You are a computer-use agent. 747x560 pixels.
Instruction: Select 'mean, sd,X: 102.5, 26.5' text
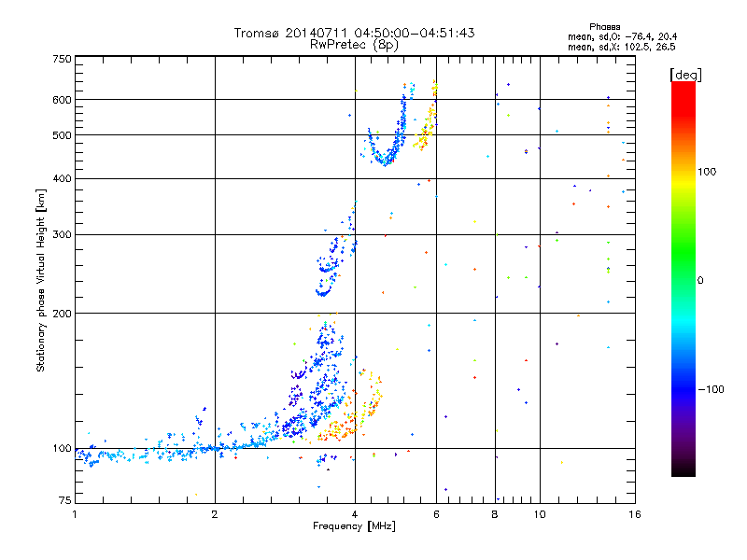pyautogui.click(x=621, y=47)
